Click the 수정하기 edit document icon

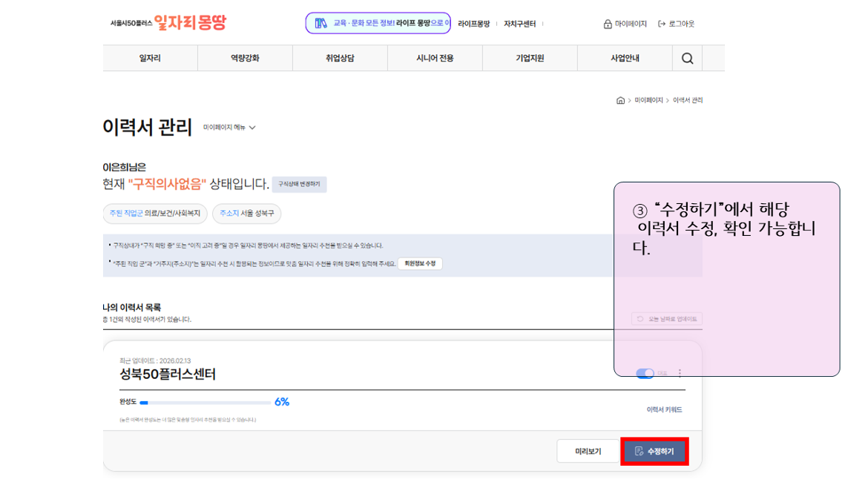(639, 452)
